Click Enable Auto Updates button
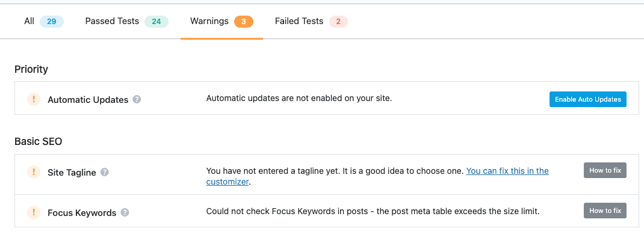Image resolution: width=644 pixels, height=234 pixels. pos(588,99)
